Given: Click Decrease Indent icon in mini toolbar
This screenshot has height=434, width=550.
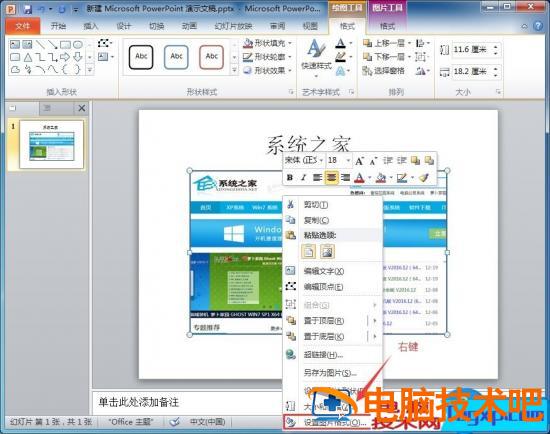Looking at the screenshot, I should tap(388, 160).
